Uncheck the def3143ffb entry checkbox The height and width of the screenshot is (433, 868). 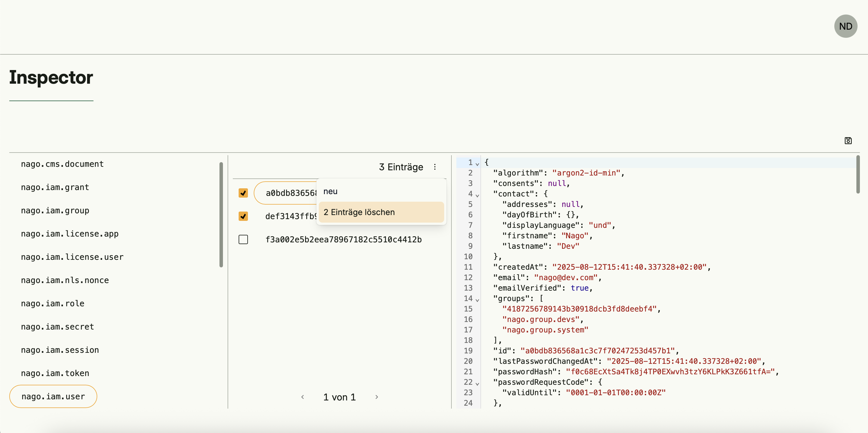click(x=243, y=216)
